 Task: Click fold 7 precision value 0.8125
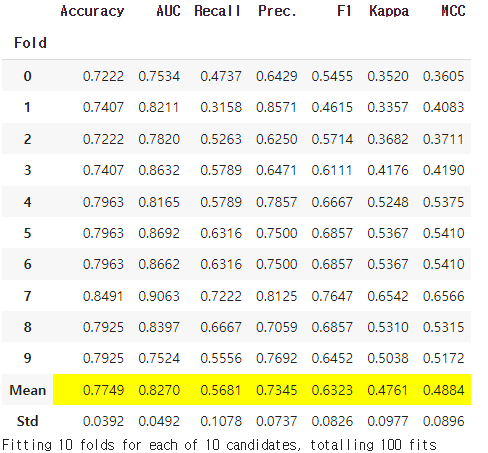tap(277, 296)
